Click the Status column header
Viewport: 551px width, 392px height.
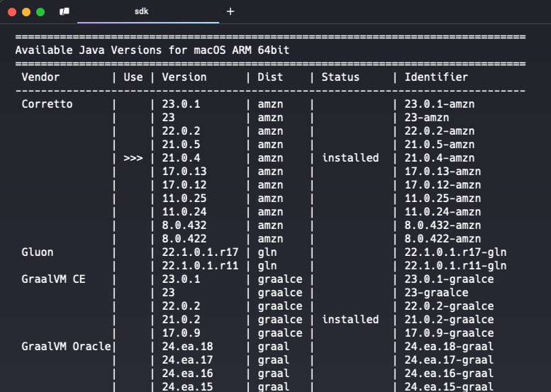[x=340, y=77]
